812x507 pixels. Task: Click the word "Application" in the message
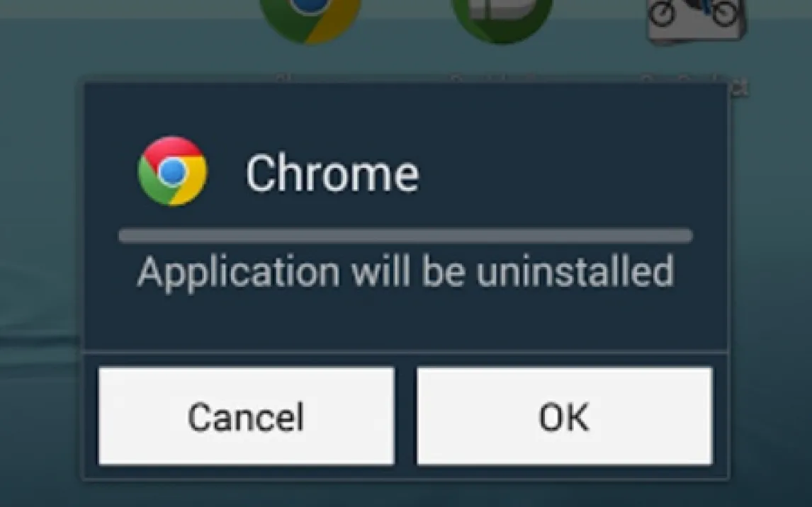tap(238, 273)
